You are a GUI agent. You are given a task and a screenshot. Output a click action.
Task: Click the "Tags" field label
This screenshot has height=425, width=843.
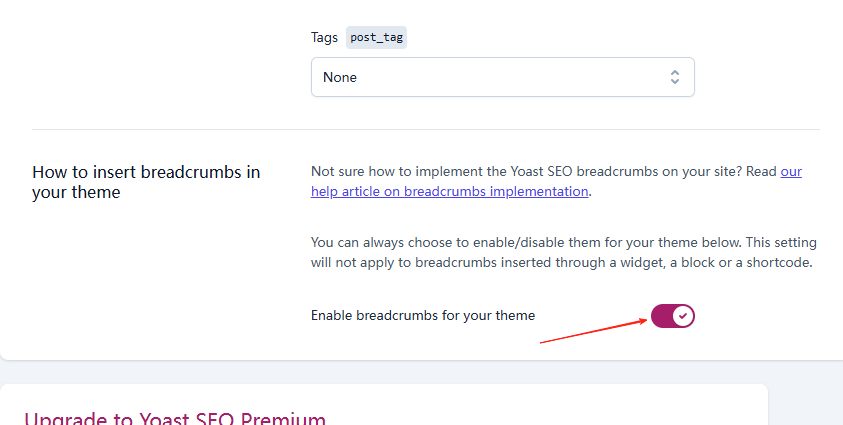pos(325,37)
